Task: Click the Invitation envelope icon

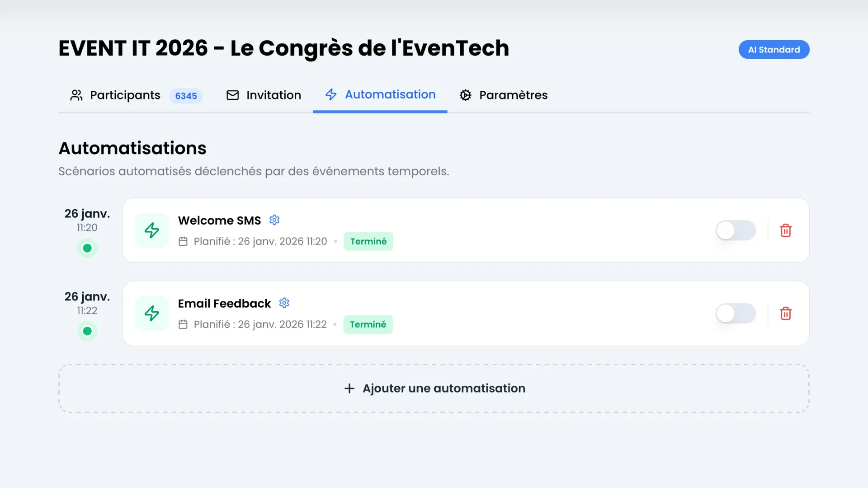Action: point(232,95)
